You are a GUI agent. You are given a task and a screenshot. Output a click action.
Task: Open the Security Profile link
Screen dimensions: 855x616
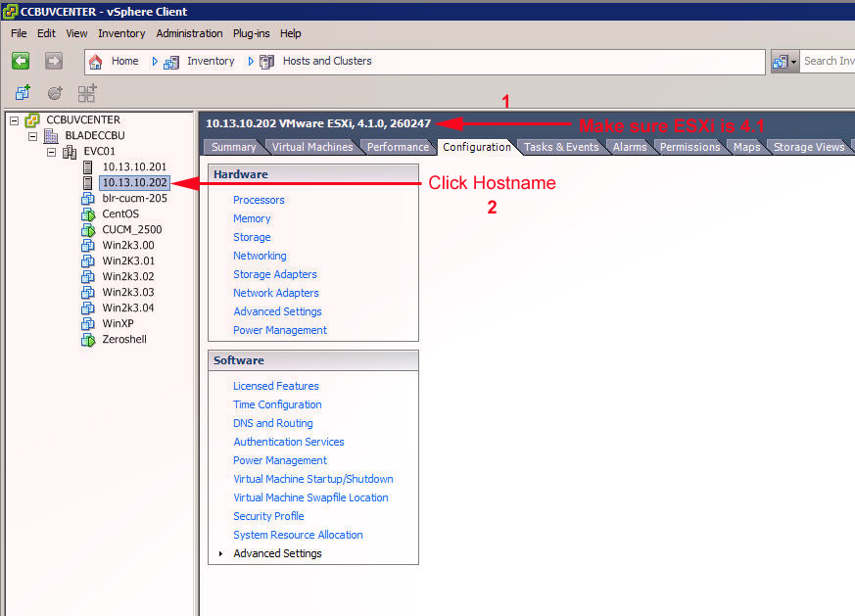pos(268,516)
